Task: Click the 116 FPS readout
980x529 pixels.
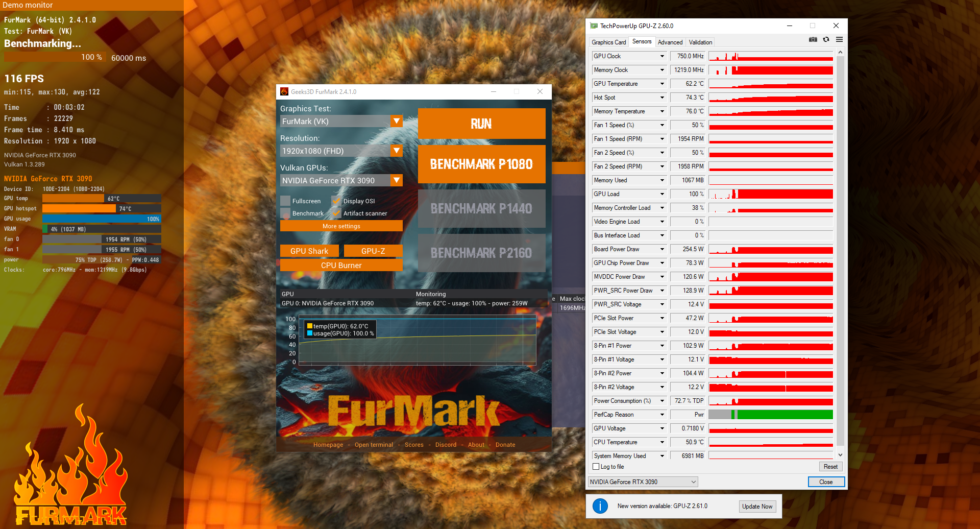Action: [x=24, y=79]
